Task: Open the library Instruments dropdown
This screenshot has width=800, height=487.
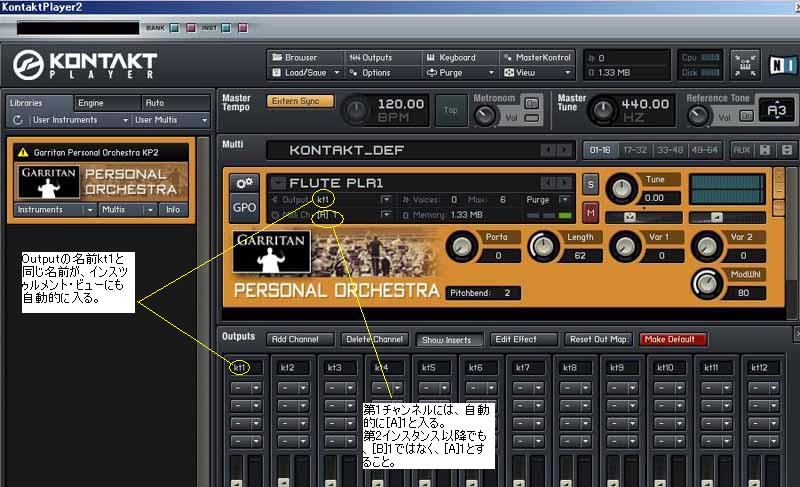Action: [x=55, y=210]
